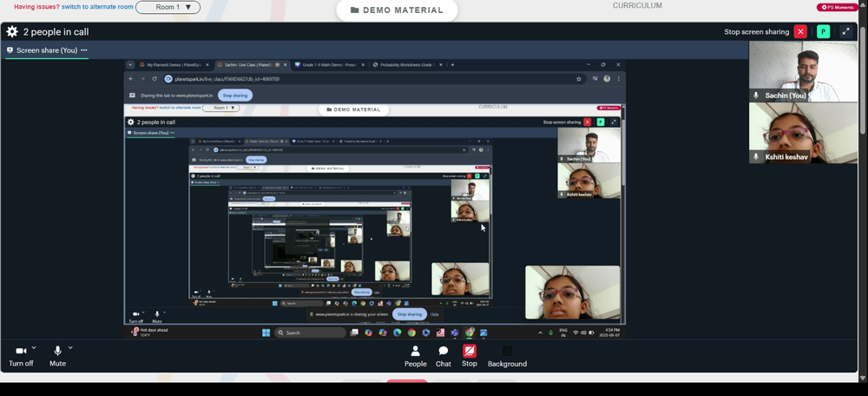Click the green P button in call header
Viewport: 868px width, 396px height.
coord(823,31)
